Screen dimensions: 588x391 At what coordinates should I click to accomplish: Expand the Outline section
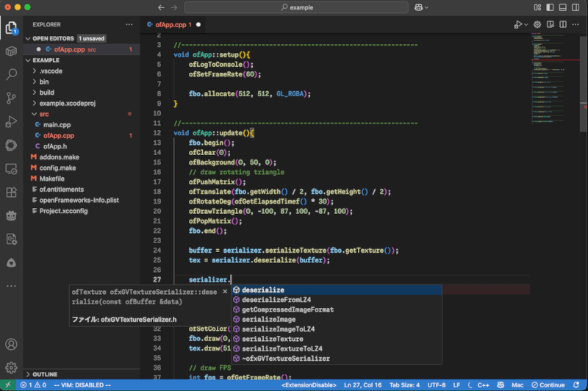tap(28, 374)
